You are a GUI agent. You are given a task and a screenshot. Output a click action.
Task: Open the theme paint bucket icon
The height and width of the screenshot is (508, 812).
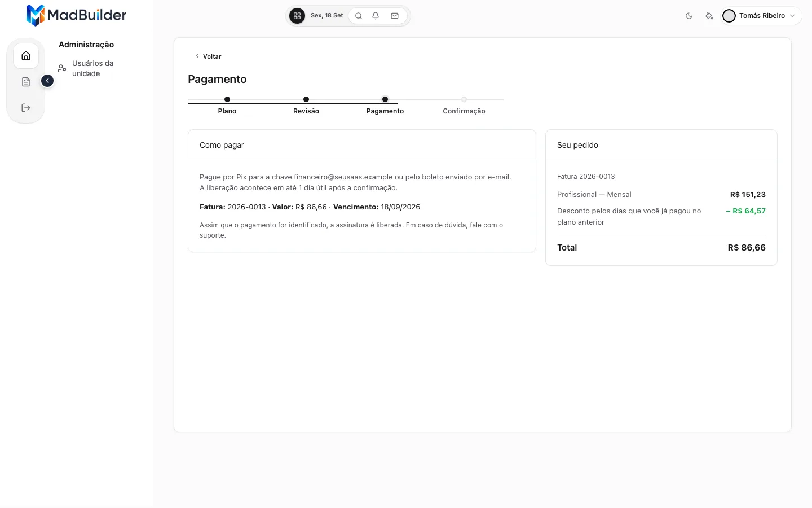tap(709, 16)
